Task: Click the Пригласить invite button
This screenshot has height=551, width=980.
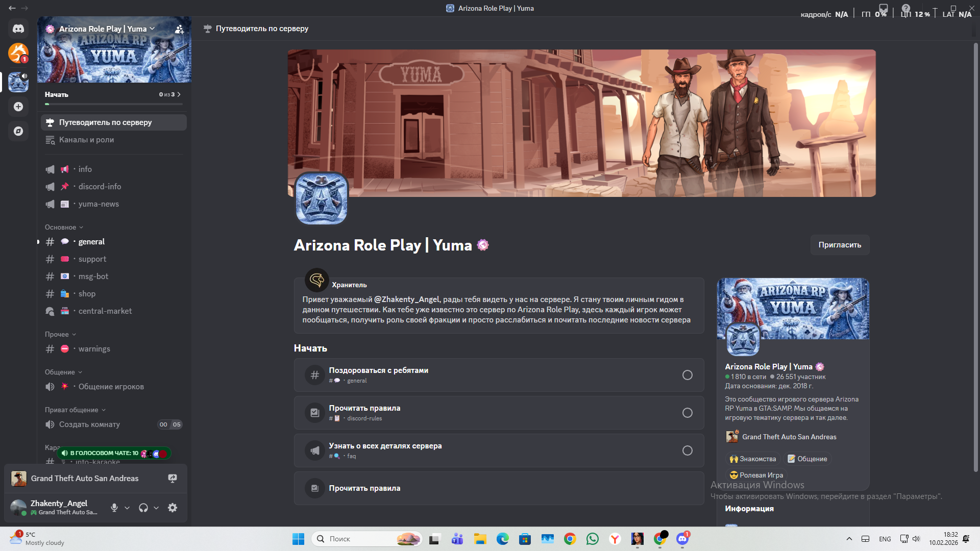Action: pyautogui.click(x=840, y=245)
